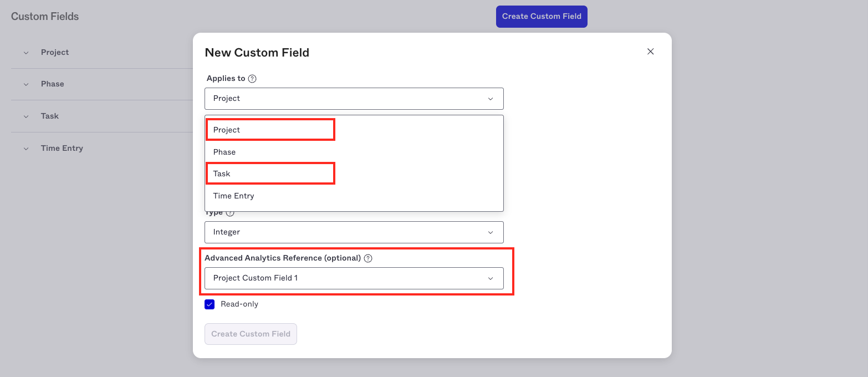This screenshot has height=377, width=868.
Task: Open the Advanced Analytics Reference help icon
Action: (x=368, y=258)
